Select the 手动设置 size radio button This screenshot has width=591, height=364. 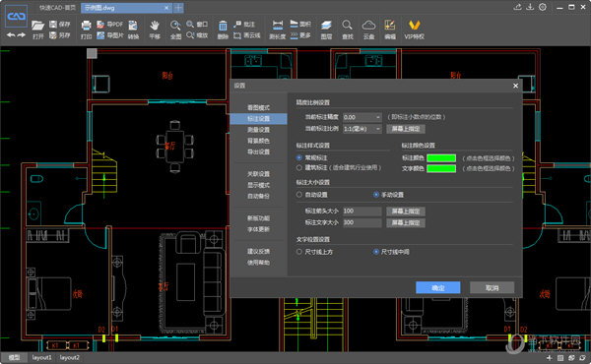(x=376, y=195)
